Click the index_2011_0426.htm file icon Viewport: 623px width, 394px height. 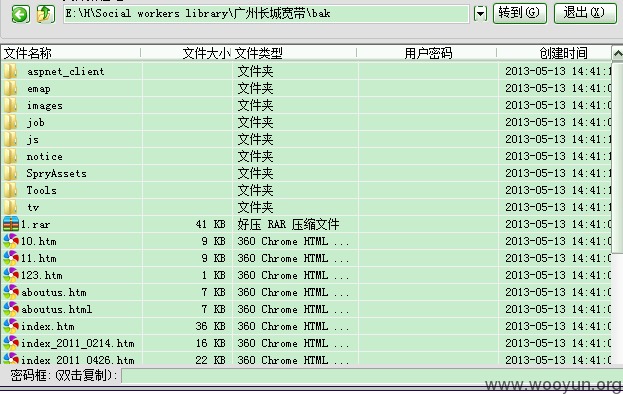(11, 359)
